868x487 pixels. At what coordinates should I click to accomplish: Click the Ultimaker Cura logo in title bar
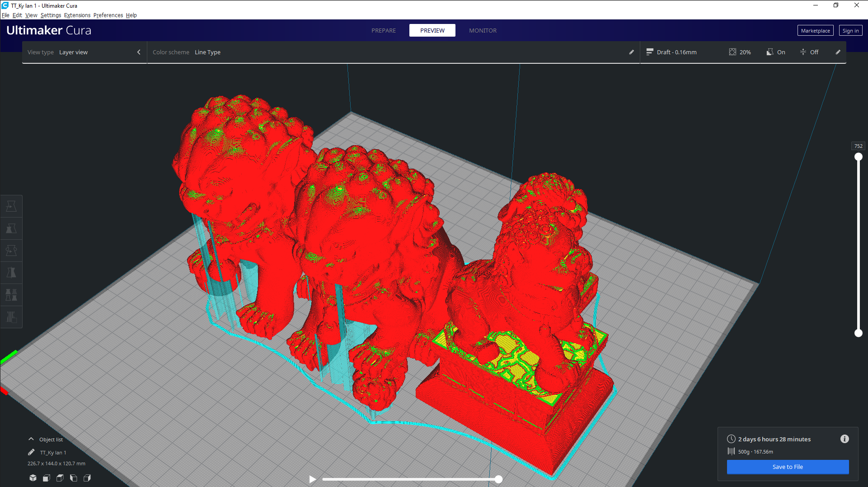tap(5, 5)
